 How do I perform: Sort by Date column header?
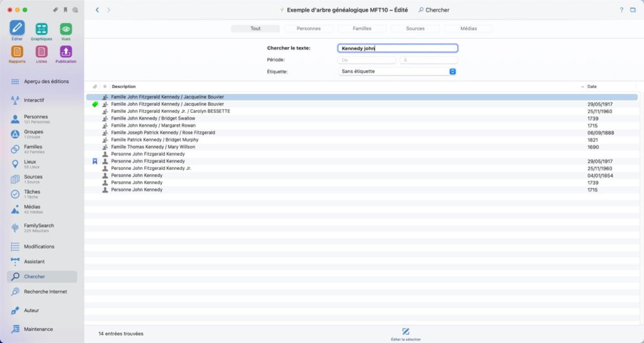point(592,86)
